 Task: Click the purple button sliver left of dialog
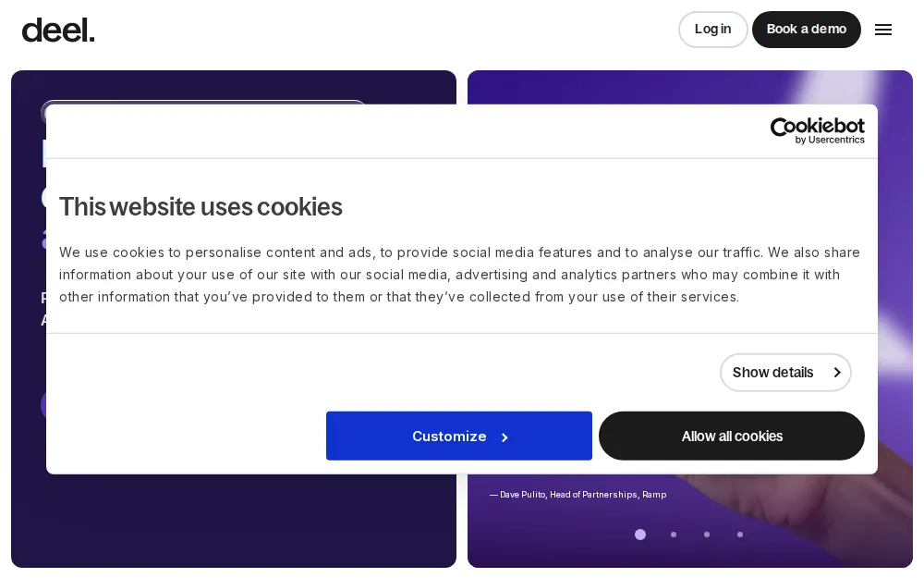coord(43,404)
